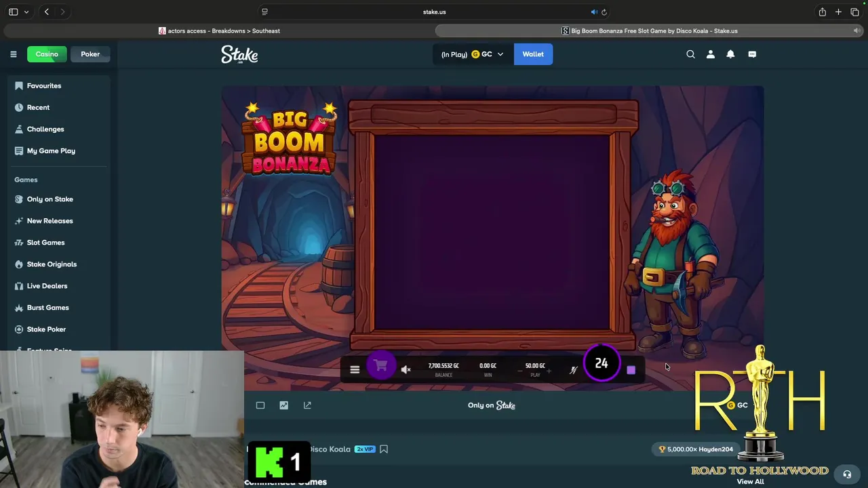The width and height of the screenshot is (868, 488).
Task: Pop out the game window
Action: (x=307, y=405)
